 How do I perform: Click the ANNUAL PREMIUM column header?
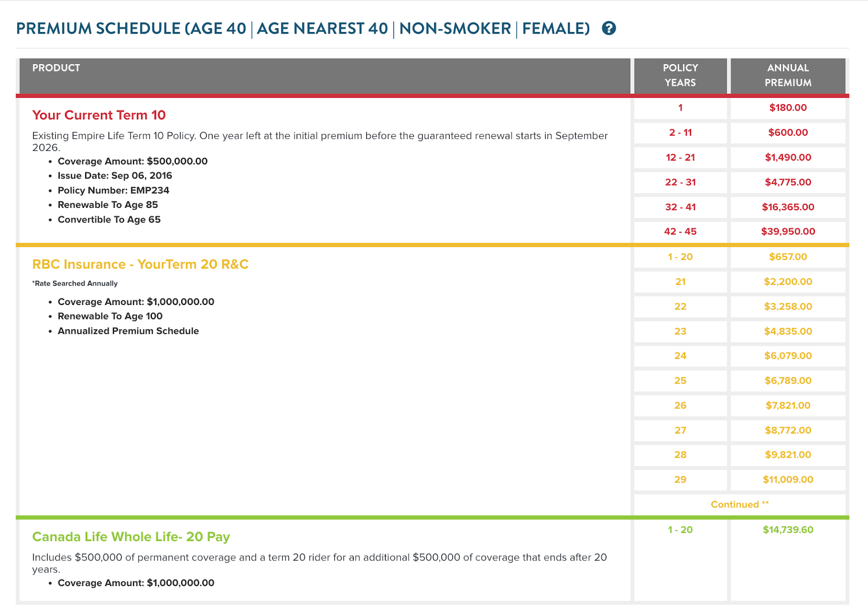point(788,75)
